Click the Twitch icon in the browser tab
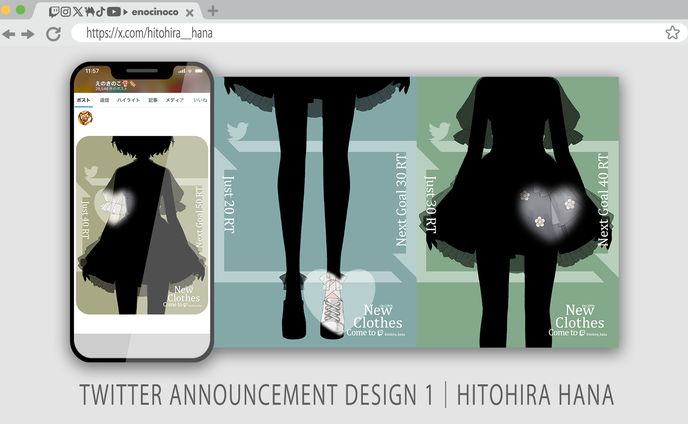The width and height of the screenshot is (688, 424). (54, 12)
